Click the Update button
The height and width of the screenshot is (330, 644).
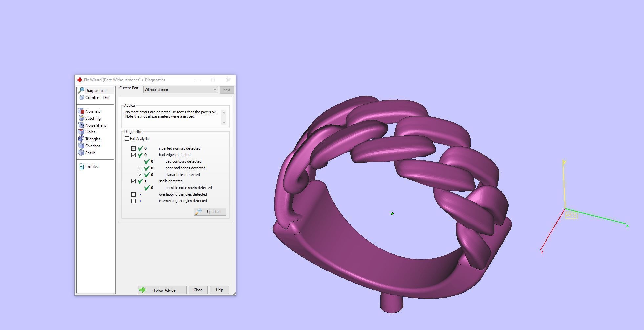click(x=210, y=212)
